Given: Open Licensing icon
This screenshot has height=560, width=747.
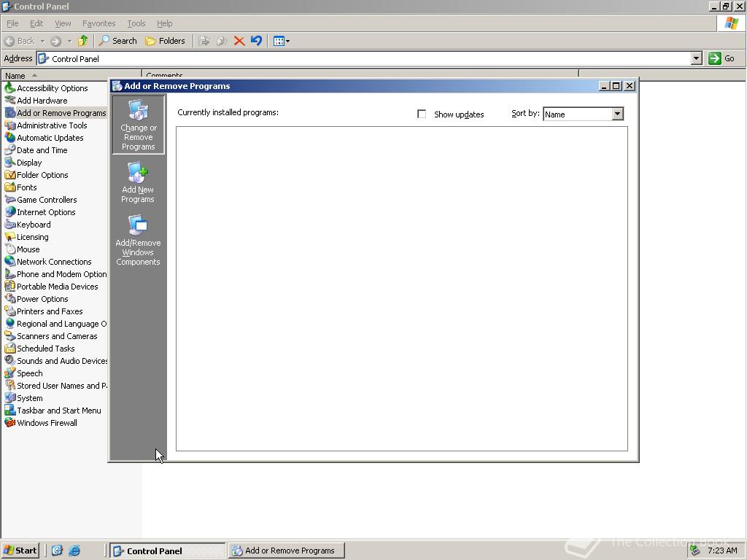Looking at the screenshot, I should [x=10, y=237].
